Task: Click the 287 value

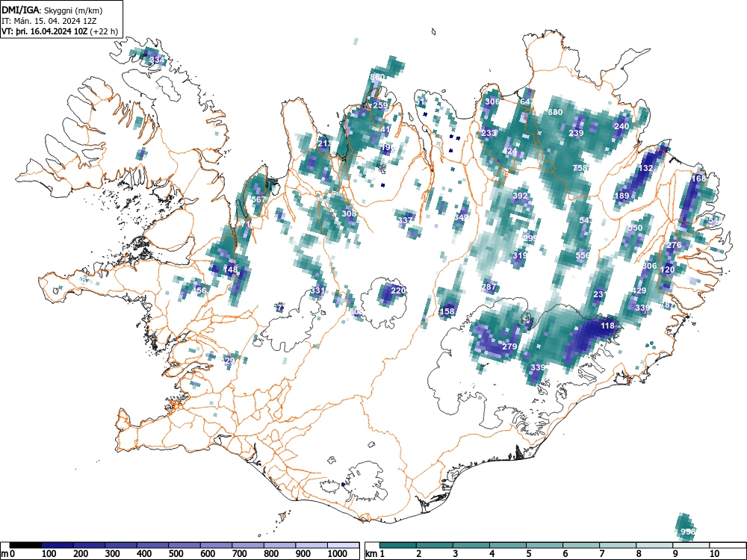Action: (x=489, y=287)
